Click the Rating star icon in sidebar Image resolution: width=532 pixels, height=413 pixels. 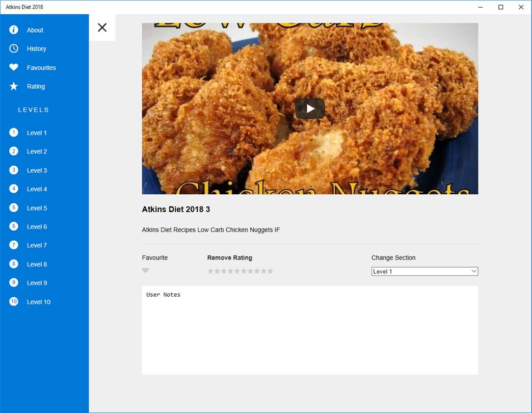pos(14,86)
